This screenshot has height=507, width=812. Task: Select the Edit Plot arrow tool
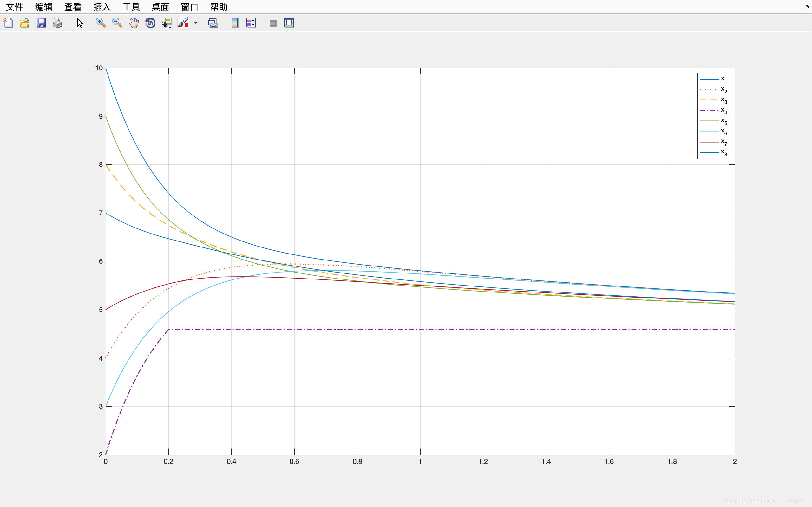[80, 23]
